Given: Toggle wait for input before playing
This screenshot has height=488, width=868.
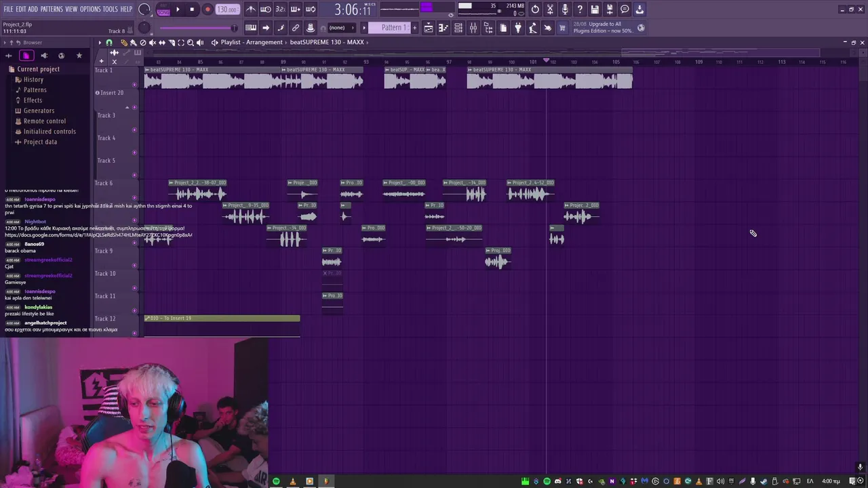Looking at the screenshot, I should (x=266, y=9).
